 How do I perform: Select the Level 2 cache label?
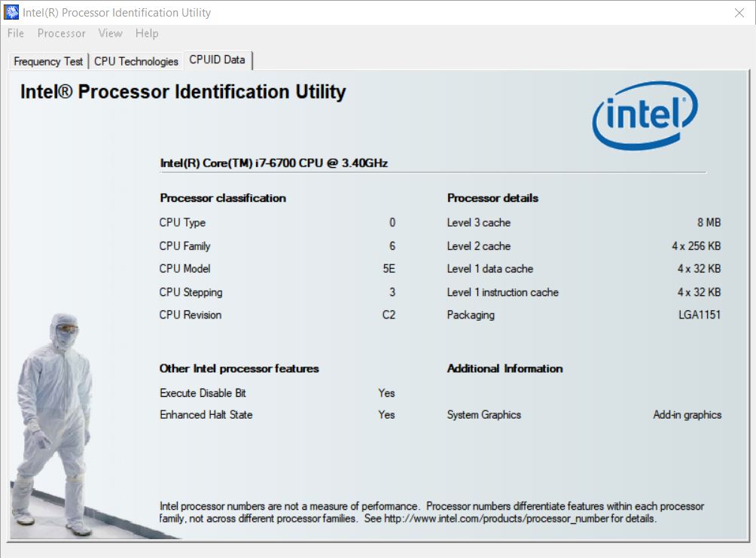479,246
